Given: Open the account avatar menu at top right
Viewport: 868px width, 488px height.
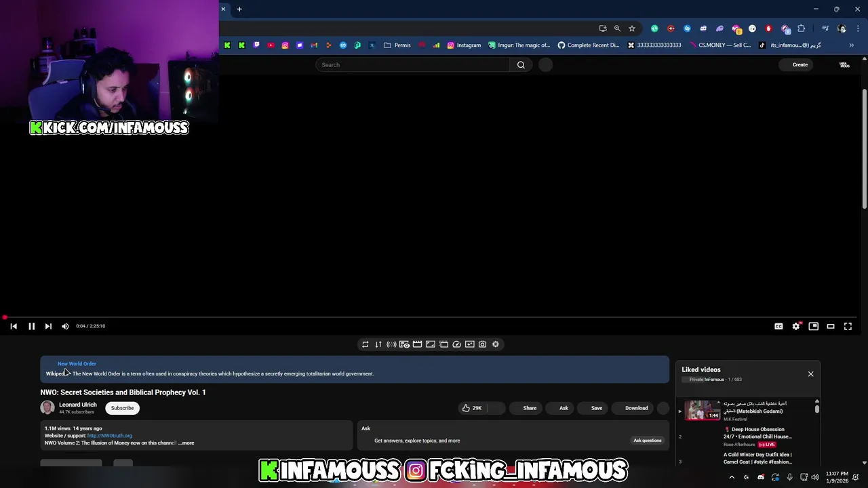Looking at the screenshot, I should point(844,65).
